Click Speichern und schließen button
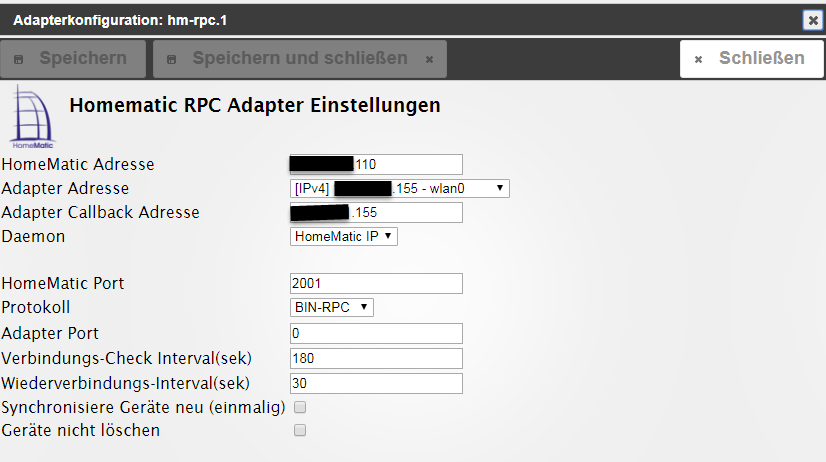This screenshot has width=826, height=462. click(299, 59)
